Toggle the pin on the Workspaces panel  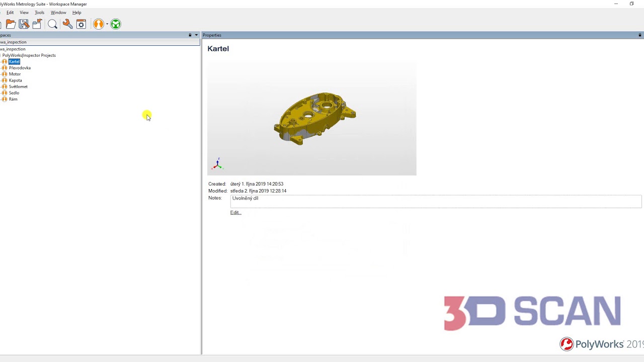tap(189, 35)
